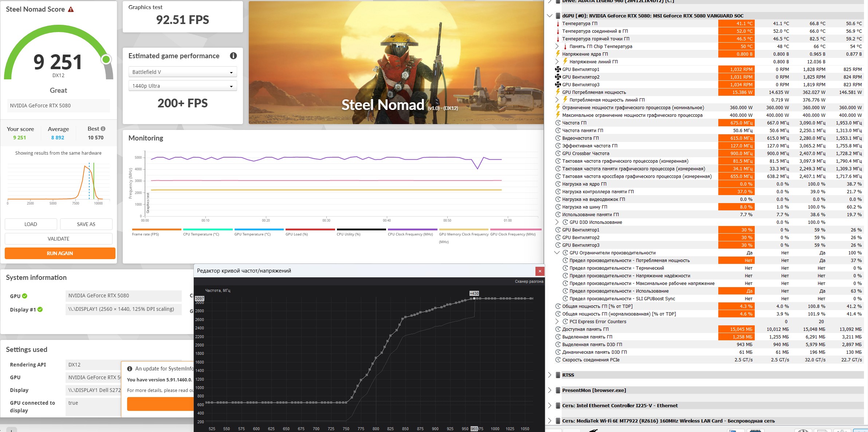Click the chip icon of the RTSS group
This screenshot has height=432, width=868.
click(558, 375)
